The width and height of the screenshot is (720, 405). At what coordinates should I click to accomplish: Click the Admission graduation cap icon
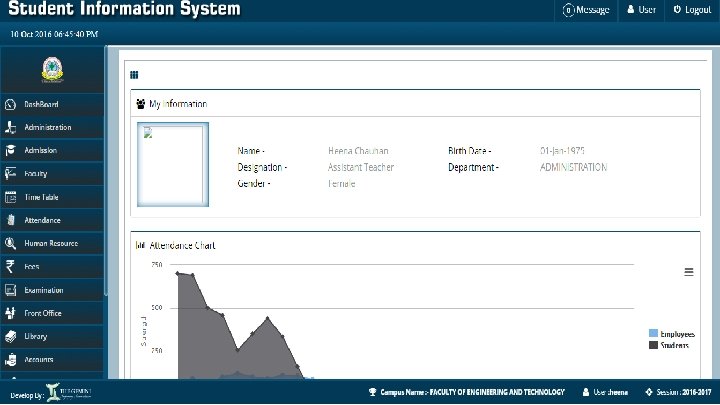pos(10,150)
